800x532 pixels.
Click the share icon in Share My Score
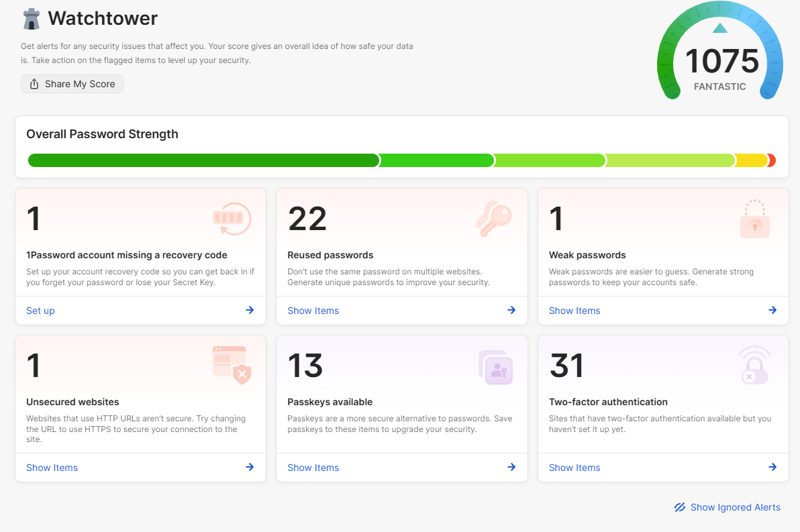pyautogui.click(x=34, y=84)
